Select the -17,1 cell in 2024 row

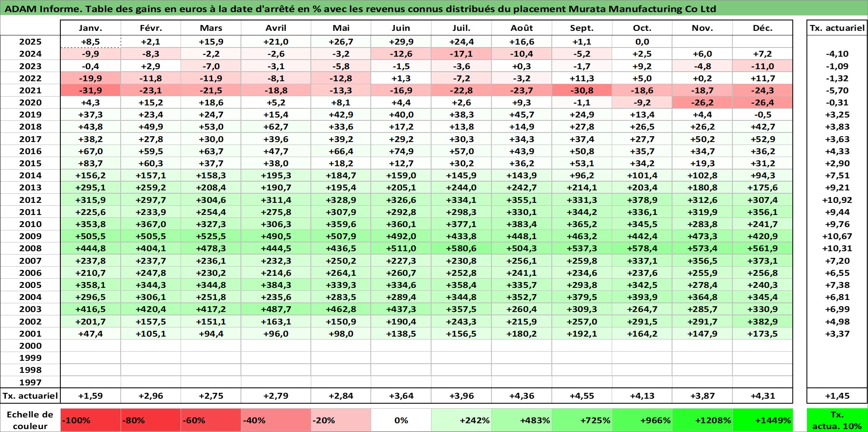[461, 54]
